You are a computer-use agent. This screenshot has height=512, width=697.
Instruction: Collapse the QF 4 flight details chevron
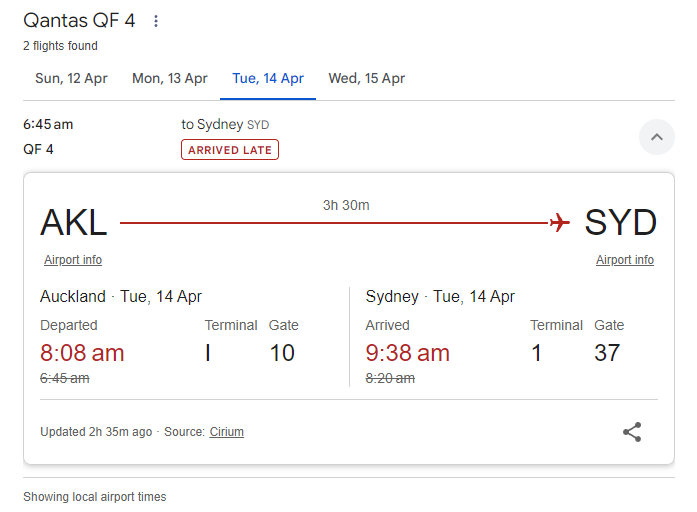tap(656, 137)
